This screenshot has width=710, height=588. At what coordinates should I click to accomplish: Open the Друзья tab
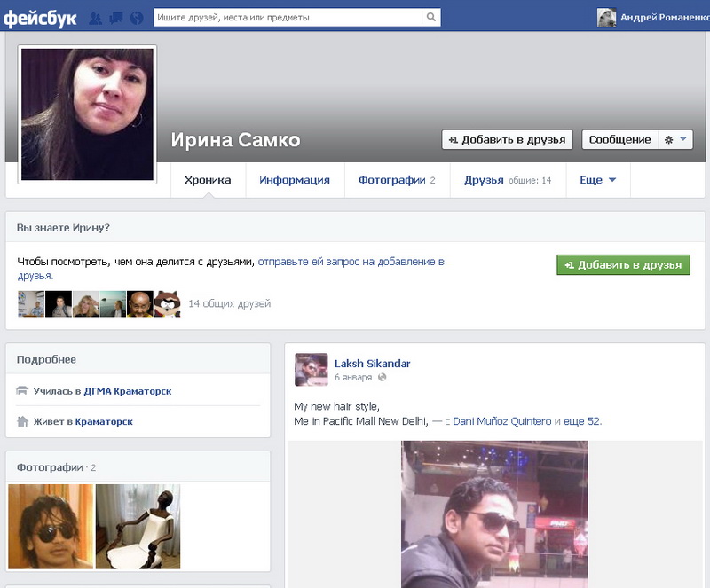point(484,180)
